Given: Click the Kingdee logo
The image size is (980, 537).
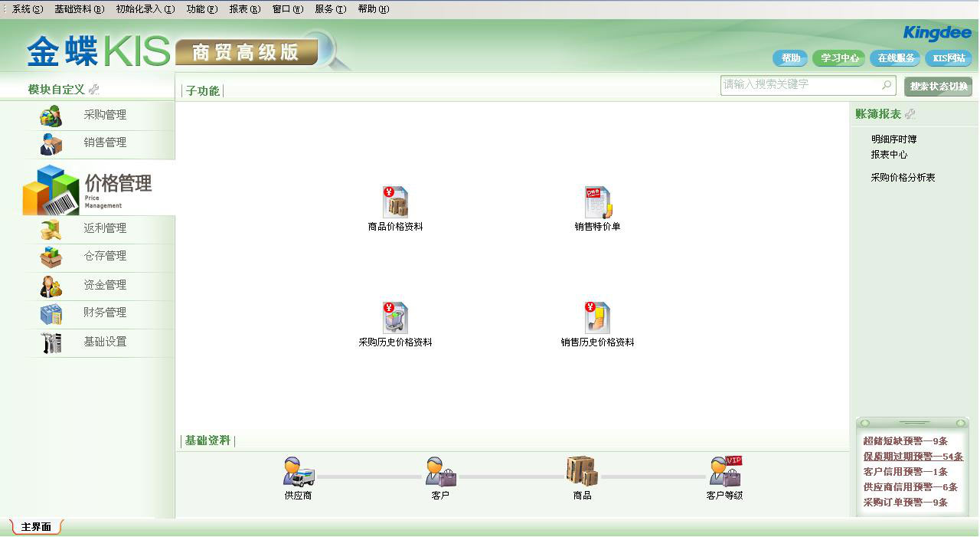Looking at the screenshot, I should tap(937, 33).
